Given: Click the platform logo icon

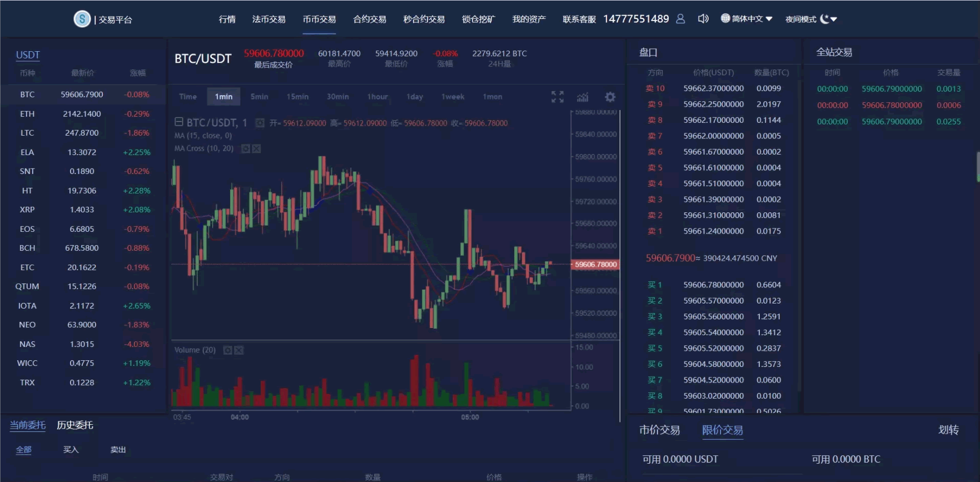Looking at the screenshot, I should (x=82, y=19).
